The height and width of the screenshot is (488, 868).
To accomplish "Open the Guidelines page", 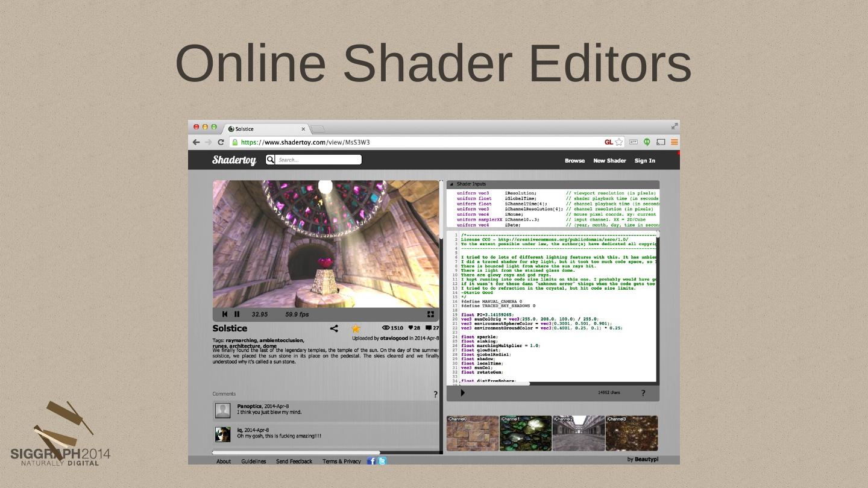I will tap(254, 461).
